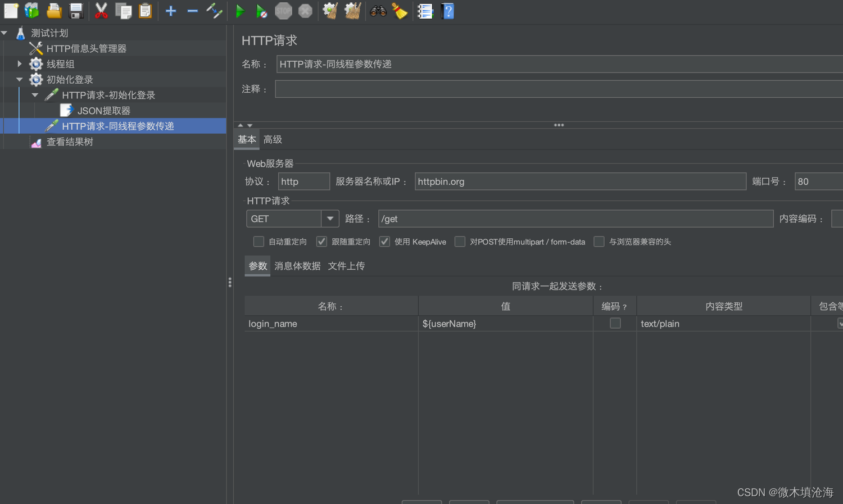Toggle 编码 checkbox for login_name row

pos(615,323)
